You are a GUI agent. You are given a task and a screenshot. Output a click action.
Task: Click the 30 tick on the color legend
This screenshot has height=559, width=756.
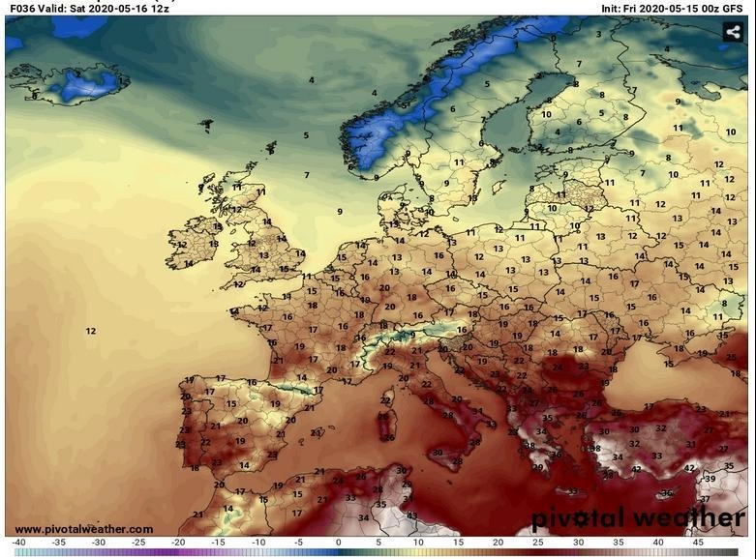coord(578,543)
